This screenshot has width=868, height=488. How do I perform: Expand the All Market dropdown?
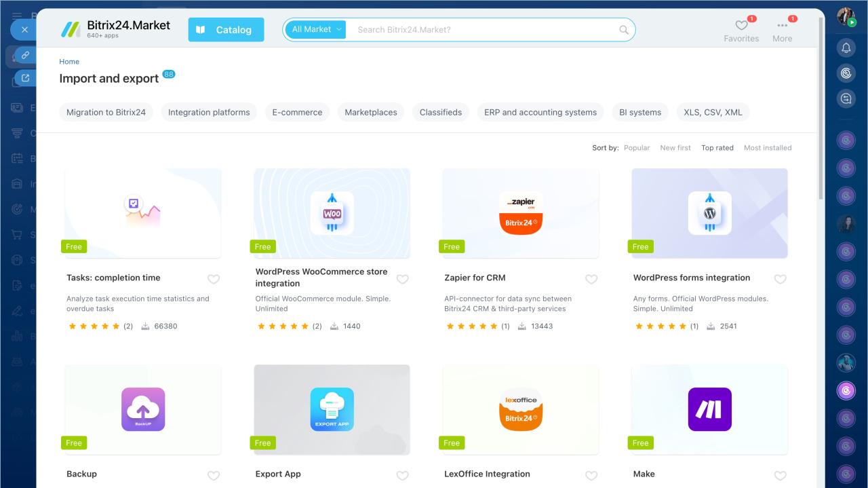316,30
